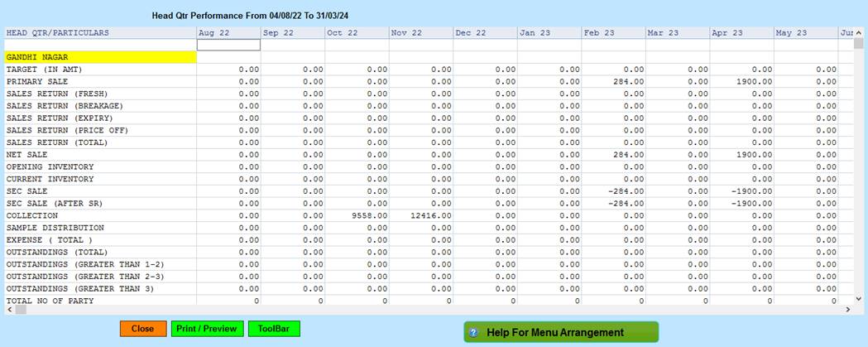The image size is (868, 347).
Task: Click the green ToolBar button
Action: tap(274, 329)
